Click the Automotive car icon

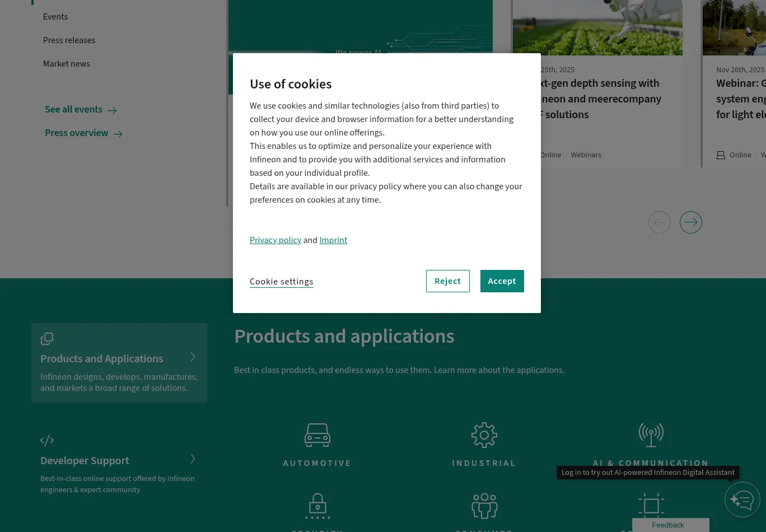click(x=317, y=435)
